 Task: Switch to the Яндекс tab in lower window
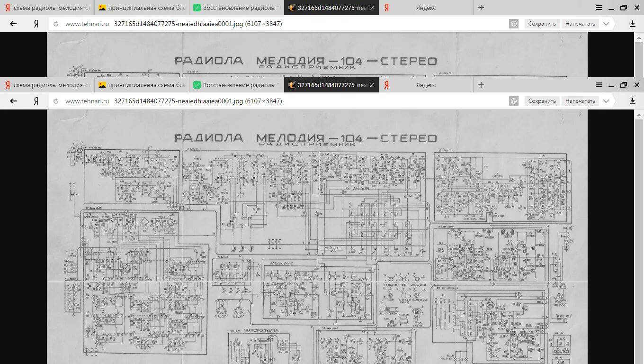[426, 85]
